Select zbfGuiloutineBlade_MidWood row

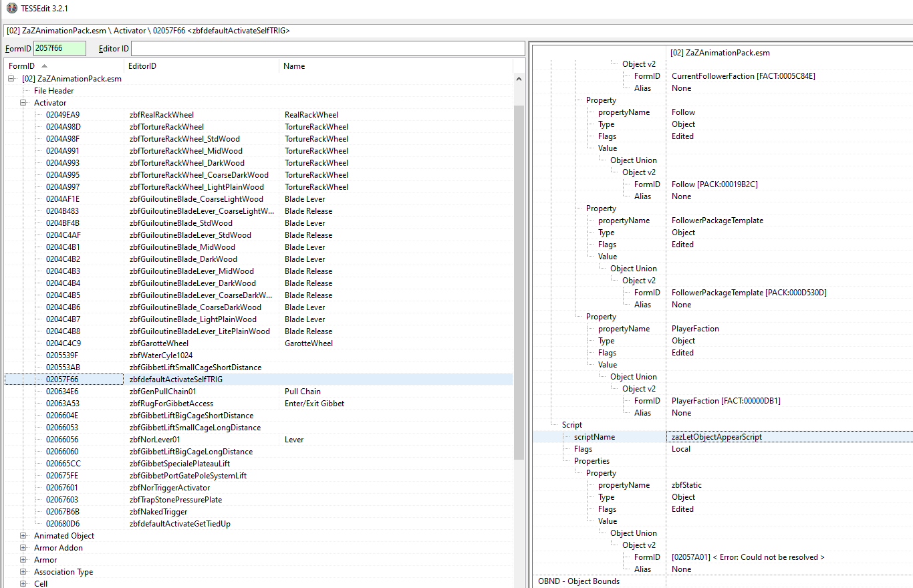[x=259, y=247]
